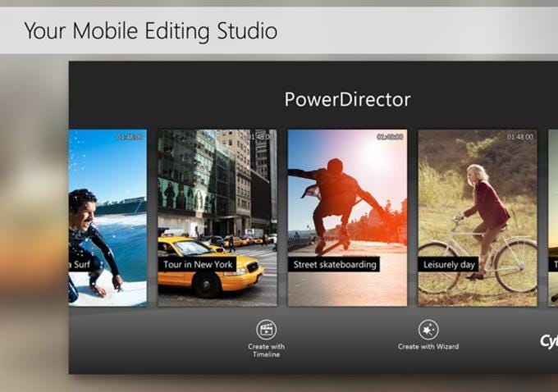This screenshot has height=392, width=558.
Task: Click the Create with Timeline label
Action: pos(266,350)
